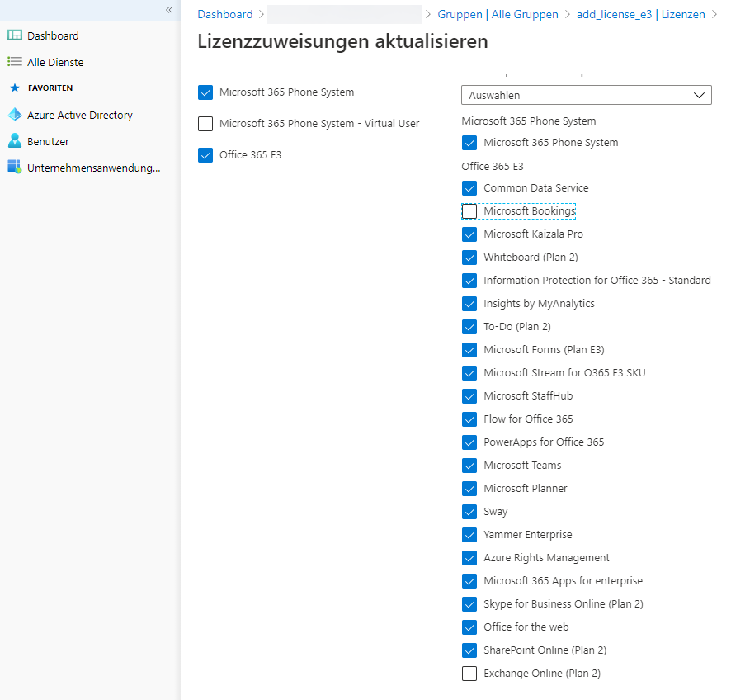Image resolution: width=731 pixels, height=700 pixels.
Task: Open Alle Dienste in the sidebar
Action: click(55, 62)
